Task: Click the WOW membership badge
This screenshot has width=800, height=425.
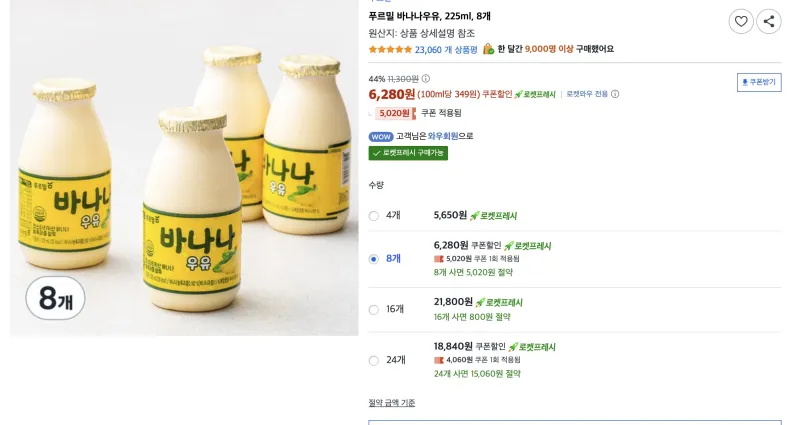Action: pyautogui.click(x=381, y=136)
